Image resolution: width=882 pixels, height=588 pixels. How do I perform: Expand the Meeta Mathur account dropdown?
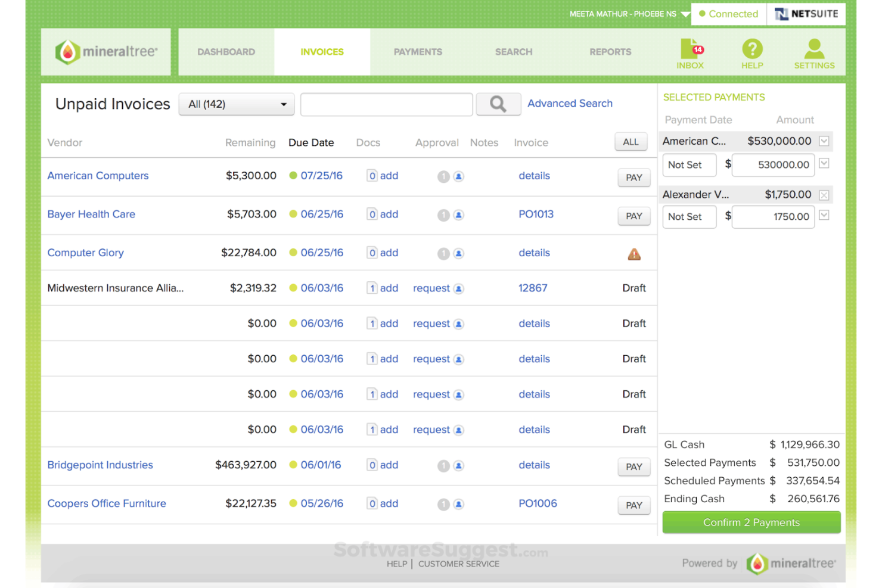pyautogui.click(x=685, y=14)
